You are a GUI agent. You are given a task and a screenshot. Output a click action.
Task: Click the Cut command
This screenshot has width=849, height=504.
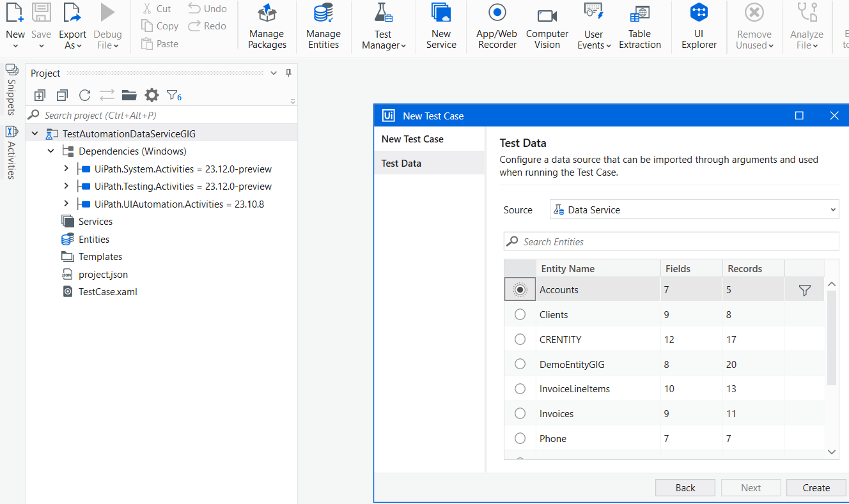[x=157, y=9]
